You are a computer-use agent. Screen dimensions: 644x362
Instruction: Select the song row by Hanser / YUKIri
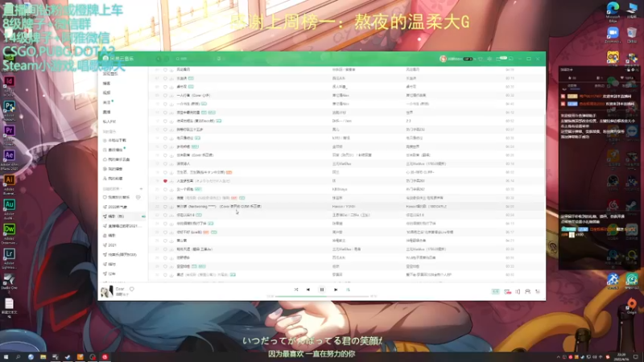[347, 207]
